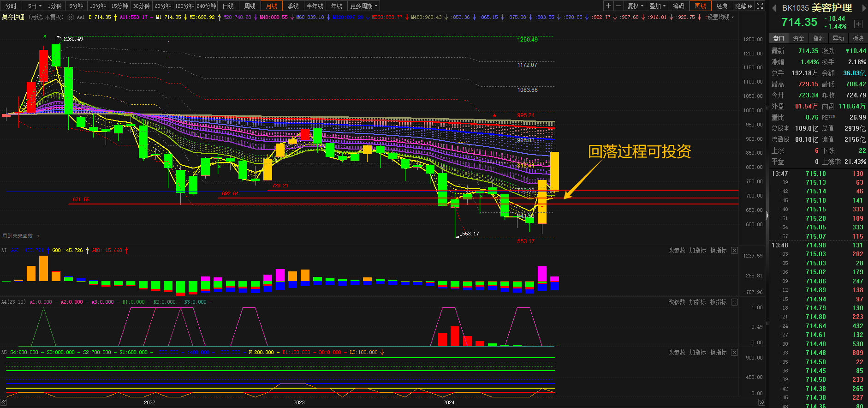The width and height of the screenshot is (868, 408).
Task: Select 季线 quarterly chart
Action: [x=293, y=6]
